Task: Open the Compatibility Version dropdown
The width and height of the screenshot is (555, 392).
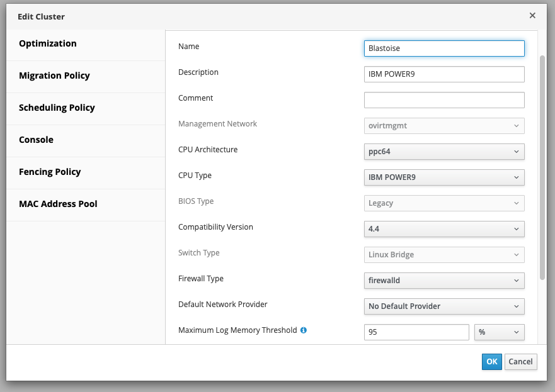Action: coord(444,229)
